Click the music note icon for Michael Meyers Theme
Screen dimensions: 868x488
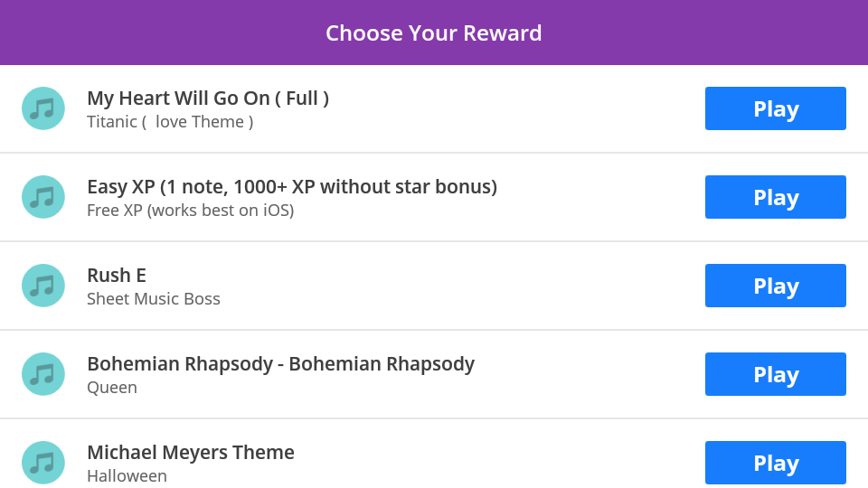(43, 463)
